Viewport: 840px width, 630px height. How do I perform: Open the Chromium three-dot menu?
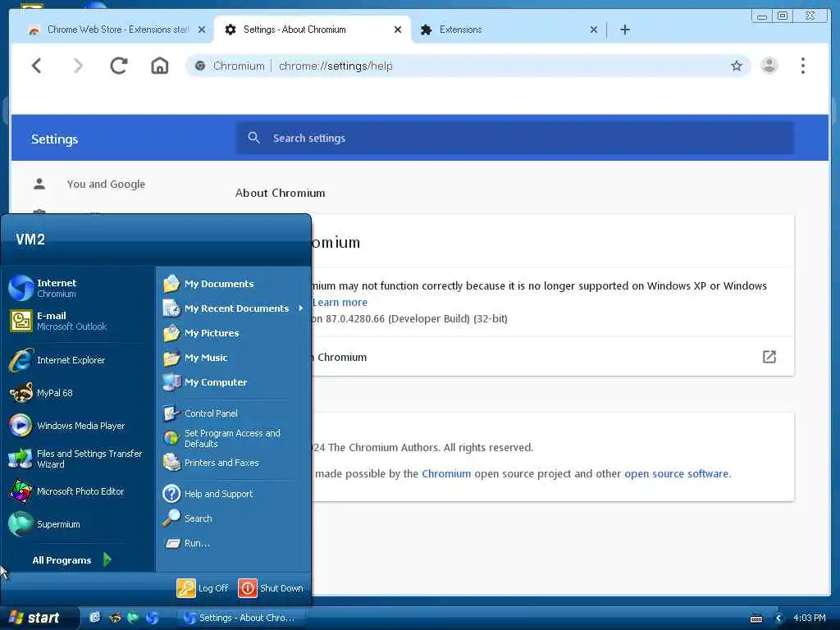click(802, 66)
